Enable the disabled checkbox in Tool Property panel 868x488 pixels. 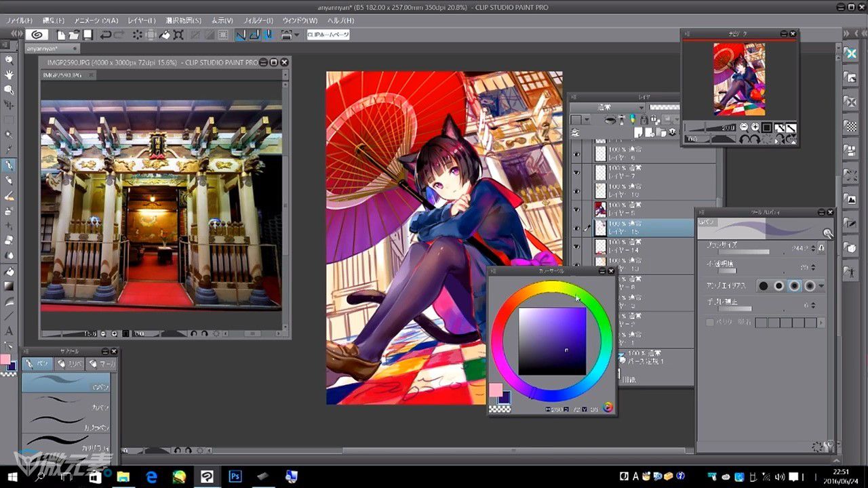(710, 323)
